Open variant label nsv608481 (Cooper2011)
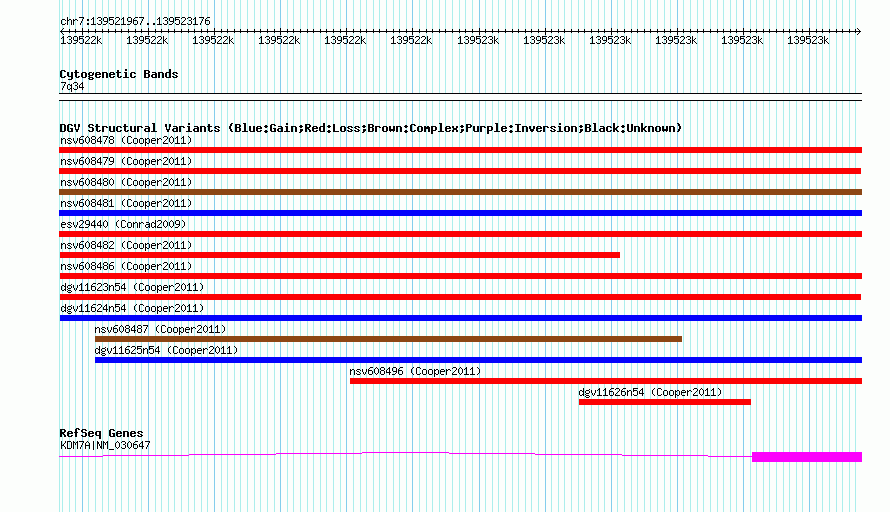Screen dimensions: 890x512 click(x=126, y=203)
